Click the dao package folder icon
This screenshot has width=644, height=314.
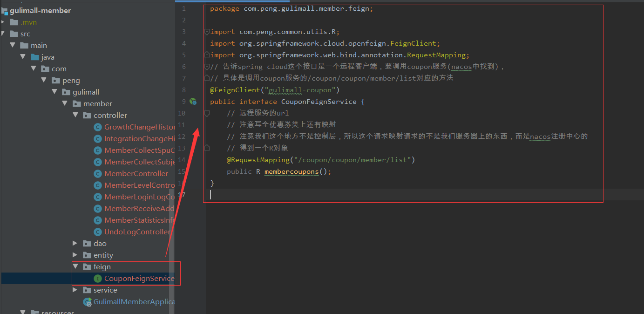tap(87, 243)
